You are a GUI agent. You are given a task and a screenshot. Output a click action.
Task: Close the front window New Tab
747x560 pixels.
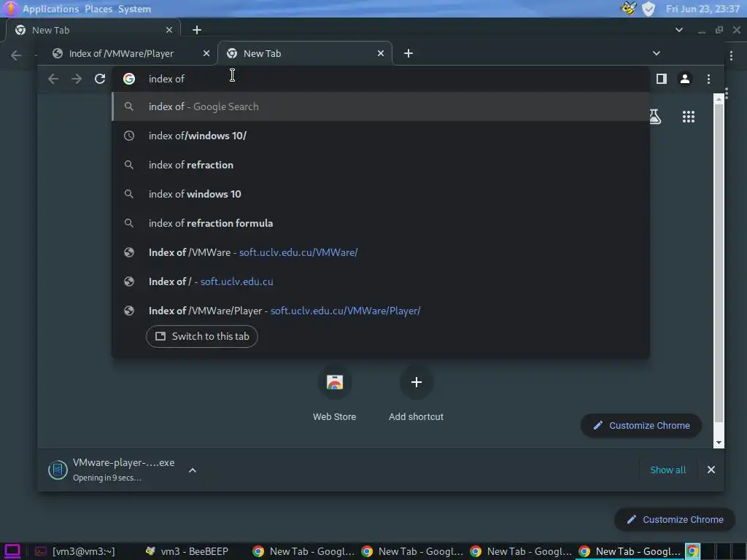381,53
